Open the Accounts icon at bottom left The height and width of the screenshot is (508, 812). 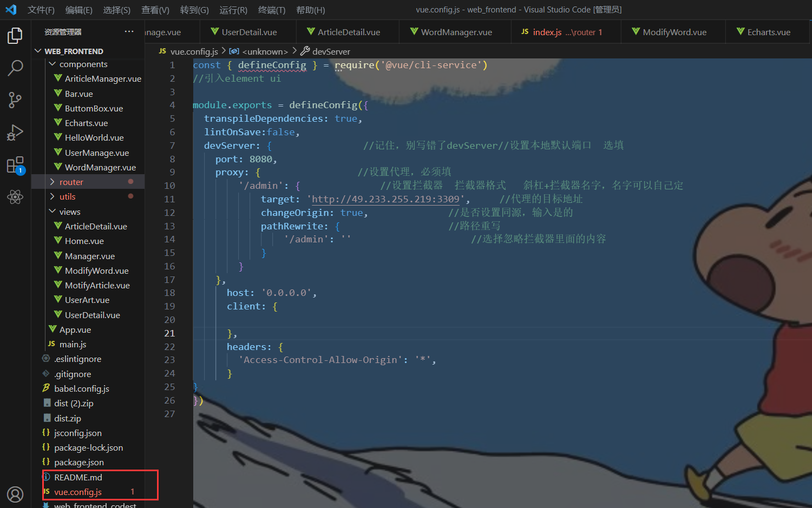pyautogui.click(x=15, y=494)
